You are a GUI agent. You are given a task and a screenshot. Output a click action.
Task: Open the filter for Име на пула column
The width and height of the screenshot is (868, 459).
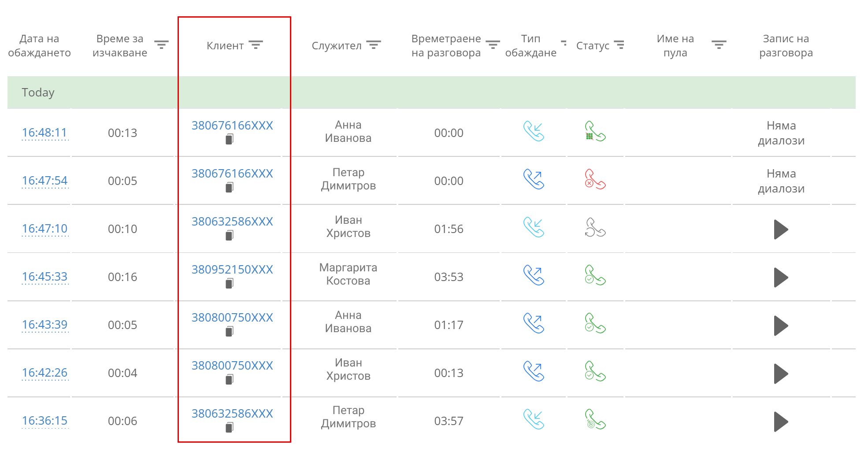click(x=719, y=45)
